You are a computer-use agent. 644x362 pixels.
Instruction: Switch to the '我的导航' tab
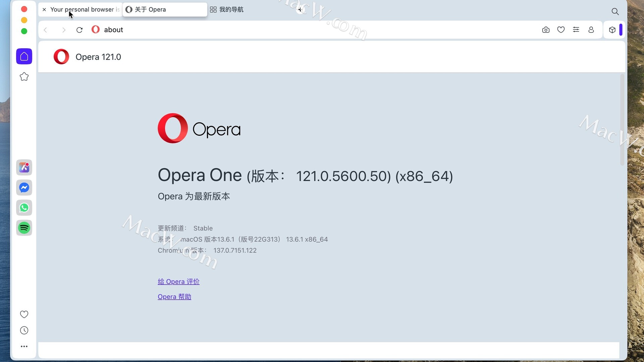tap(227, 10)
